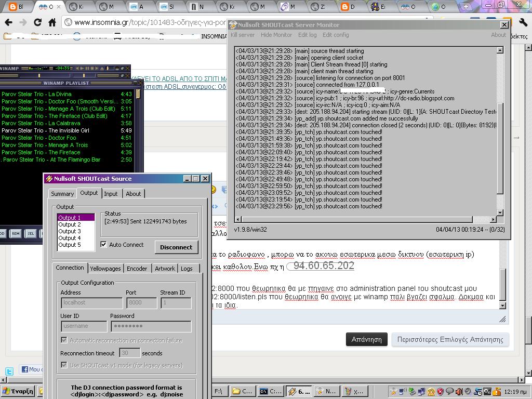
Task: Click the Password field
Action: tap(151, 326)
